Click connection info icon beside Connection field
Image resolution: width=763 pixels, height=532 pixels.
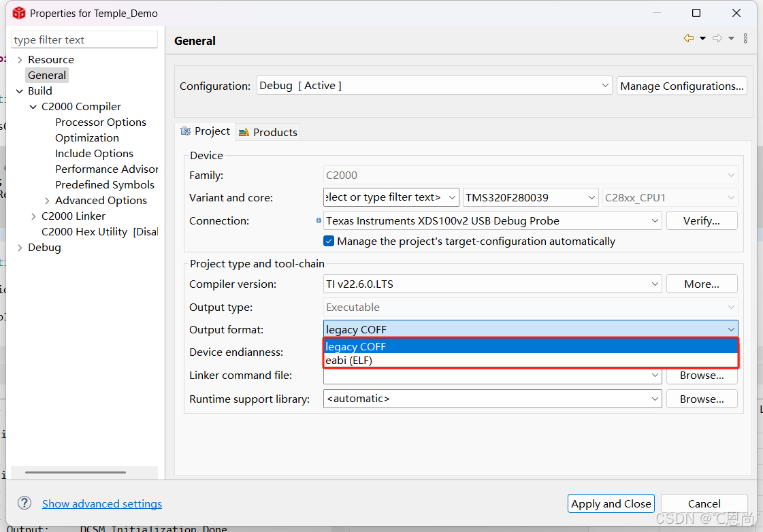(319, 220)
